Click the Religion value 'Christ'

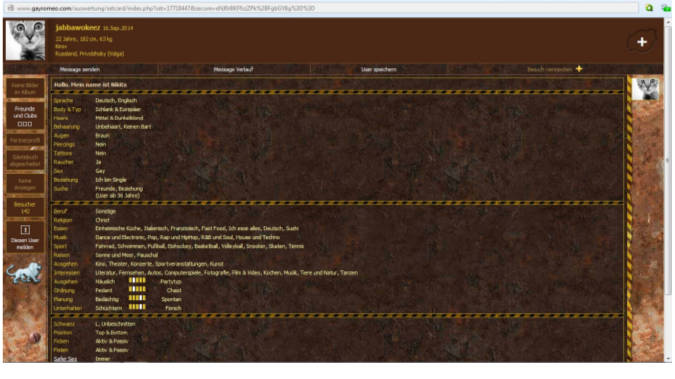click(x=102, y=220)
